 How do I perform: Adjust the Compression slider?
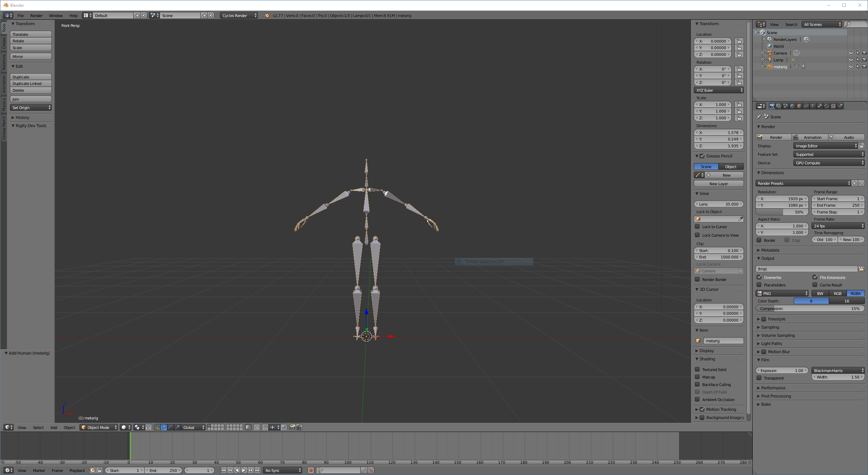click(x=809, y=309)
